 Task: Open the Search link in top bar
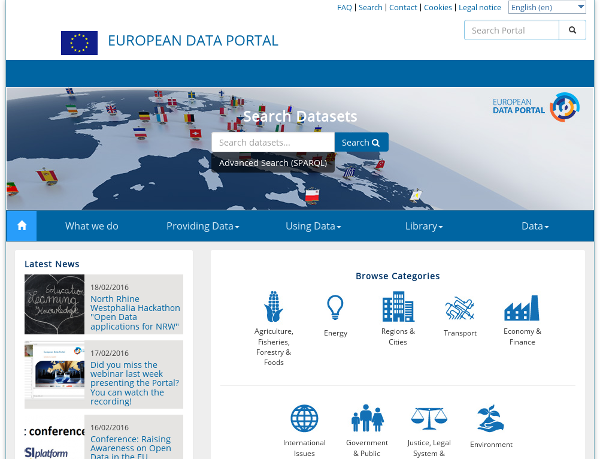coord(370,7)
